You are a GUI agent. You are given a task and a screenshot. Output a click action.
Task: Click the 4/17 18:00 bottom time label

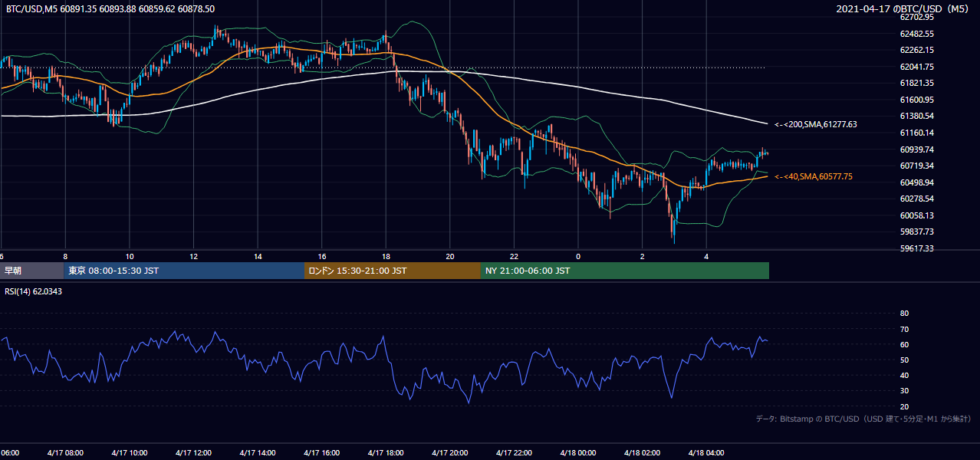pos(385,453)
